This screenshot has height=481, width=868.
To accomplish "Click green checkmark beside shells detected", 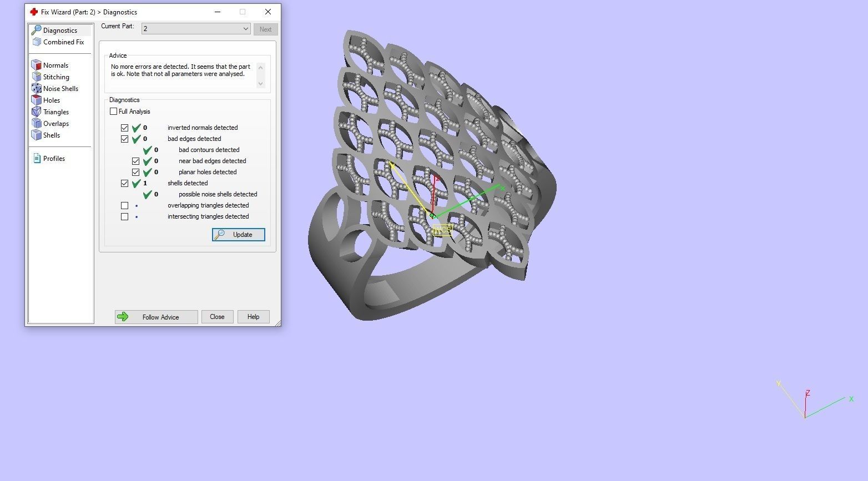I will 137,183.
